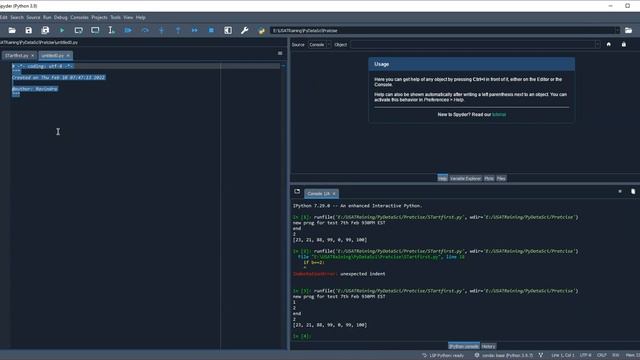Open the View menu
640x360 pixels.
[x=128, y=18]
